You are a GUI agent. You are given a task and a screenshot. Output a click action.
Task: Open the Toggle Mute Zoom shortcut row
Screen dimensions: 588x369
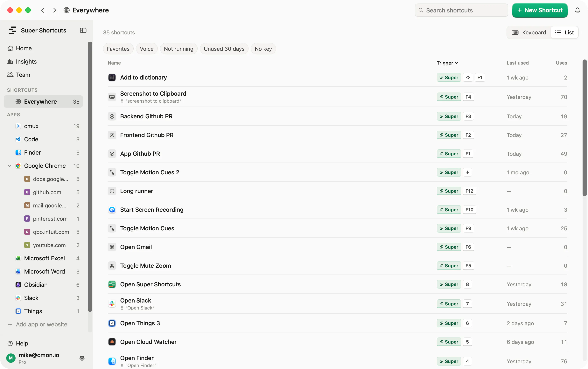click(x=337, y=266)
